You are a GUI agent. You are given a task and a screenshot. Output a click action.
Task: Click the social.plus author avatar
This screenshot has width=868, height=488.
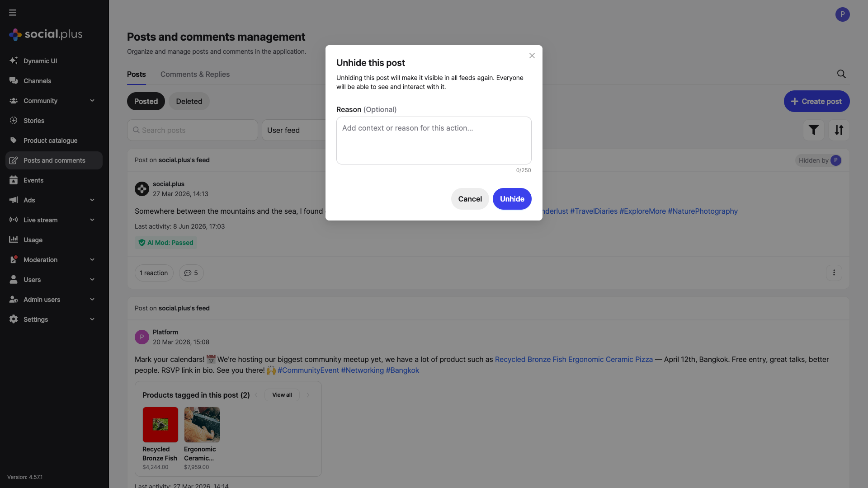pos(142,189)
